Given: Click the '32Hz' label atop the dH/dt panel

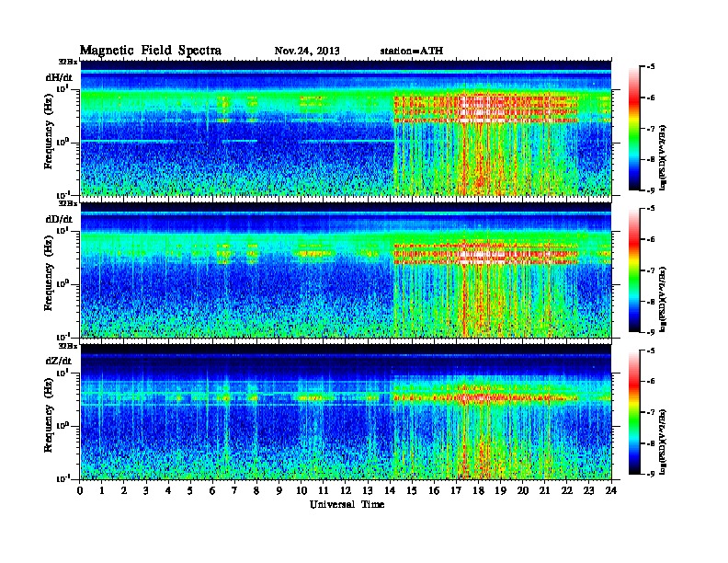Looking at the screenshot, I should click(x=68, y=62).
